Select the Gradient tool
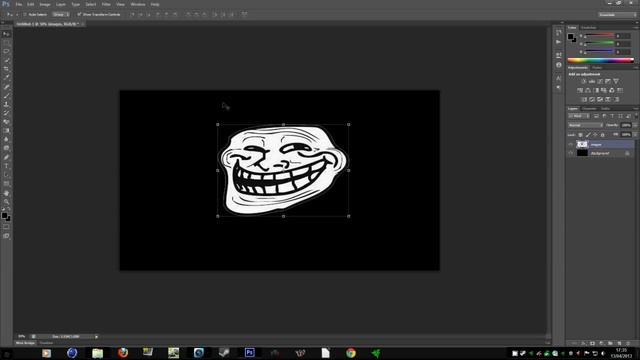 6,131
